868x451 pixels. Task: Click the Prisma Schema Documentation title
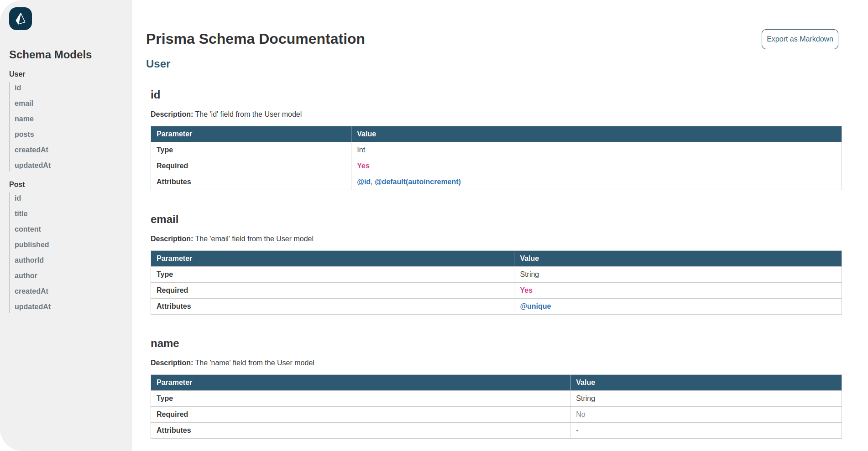pyautogui.click(x=256, y=39)
